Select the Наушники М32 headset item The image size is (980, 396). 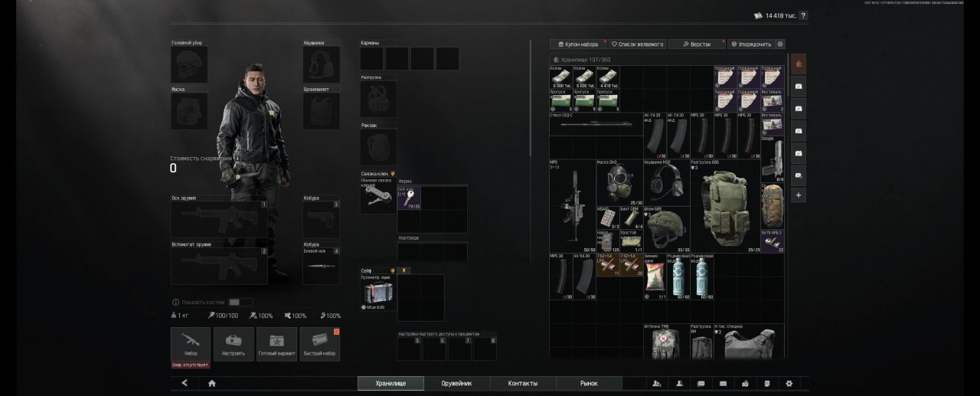click(665, 182)
